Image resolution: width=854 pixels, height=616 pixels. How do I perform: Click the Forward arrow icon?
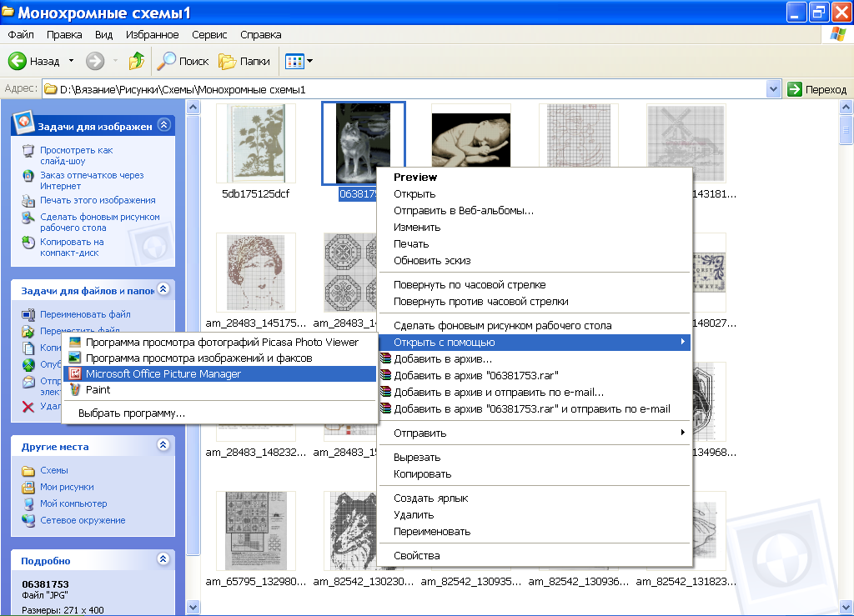click(95, 61)
